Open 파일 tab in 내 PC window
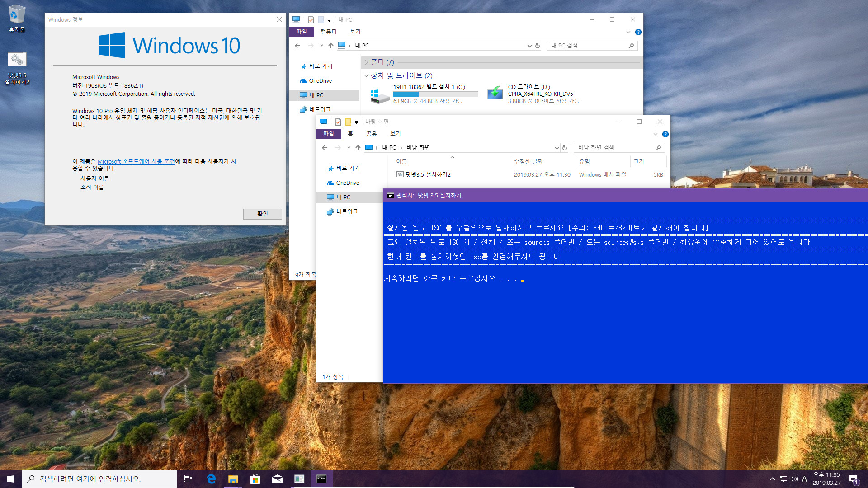This screenshot has width=868, height=488. pos(301,32)
